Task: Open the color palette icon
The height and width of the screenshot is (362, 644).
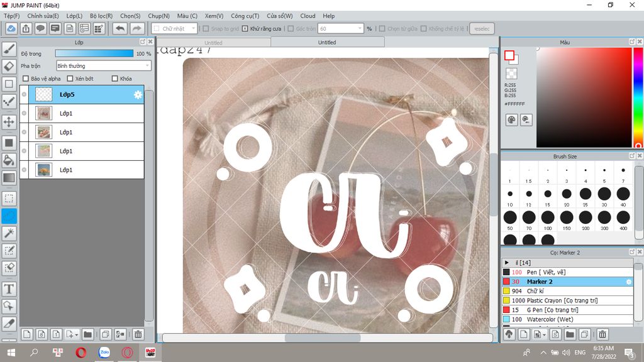Action: pos(511,120)
